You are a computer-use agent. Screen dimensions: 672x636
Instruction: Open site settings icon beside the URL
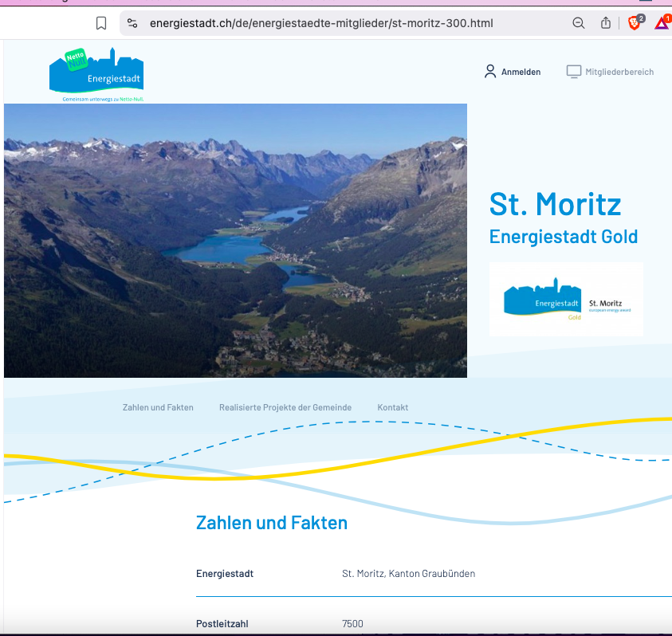point(132,23)
